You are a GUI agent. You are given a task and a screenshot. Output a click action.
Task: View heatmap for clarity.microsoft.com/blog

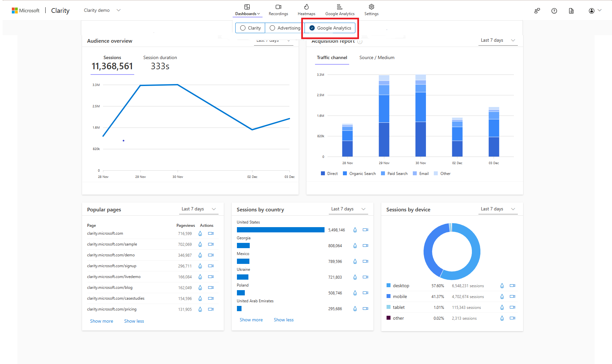[200, 288]
